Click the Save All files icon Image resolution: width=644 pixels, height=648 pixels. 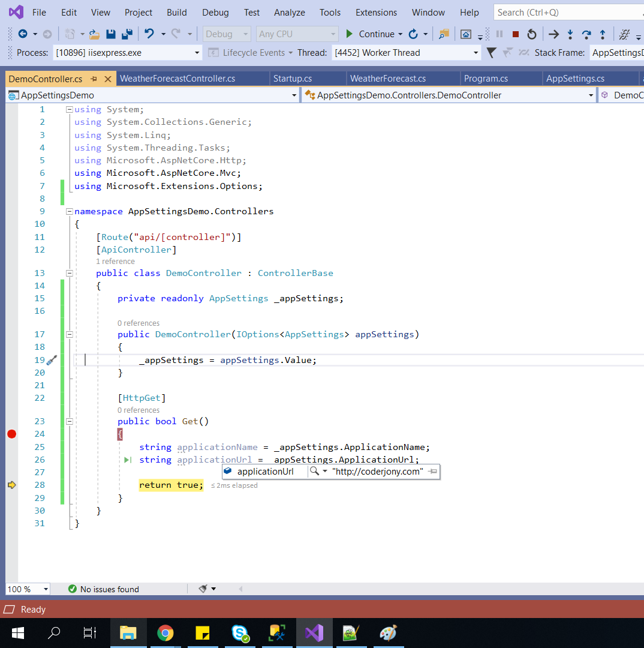tap(128, 34)
